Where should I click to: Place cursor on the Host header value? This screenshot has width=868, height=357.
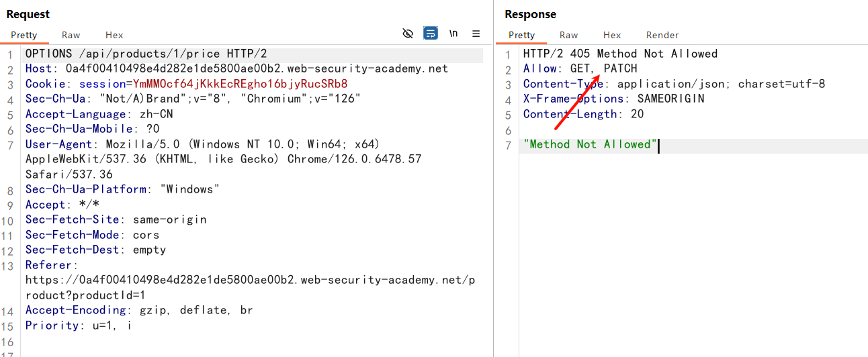(x=256, y=68)
